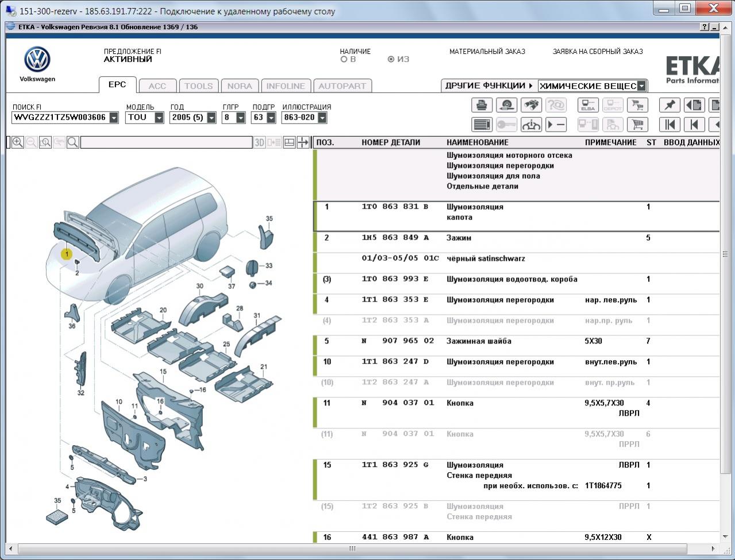Click 'Шумоизоляция моторного отсека' heading
735x560 pixels.
(509, 155)
